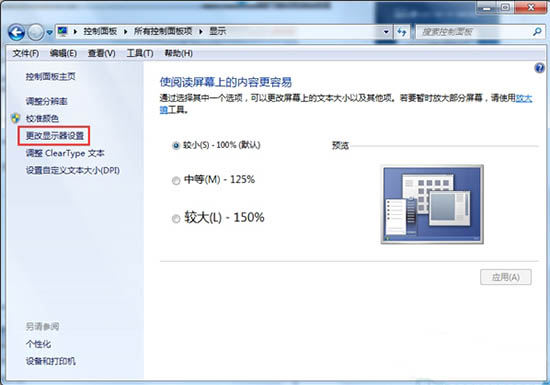The width and height of the screenshot is (550, 385).
Task: Click the magnifier search icon
Action: [537, 32]
